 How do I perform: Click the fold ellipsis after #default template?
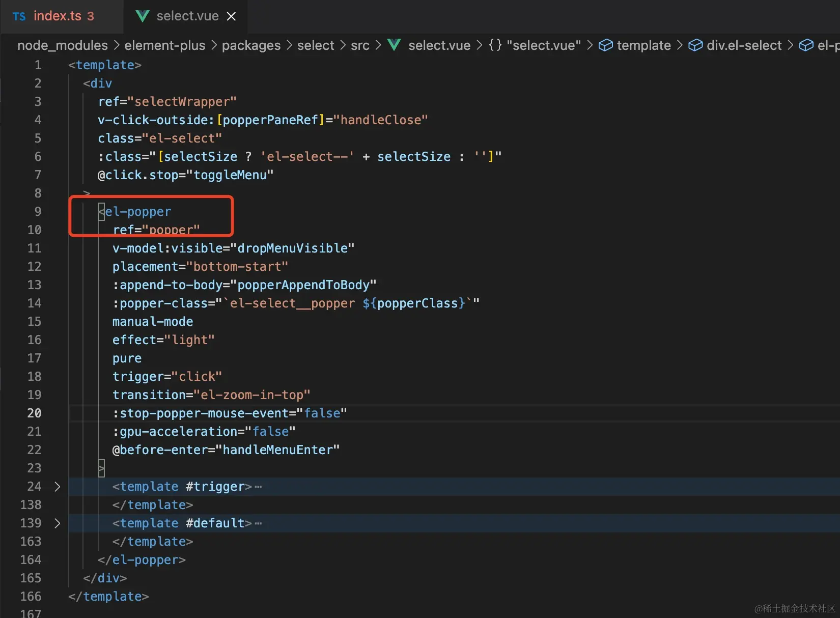click(258, 523)
